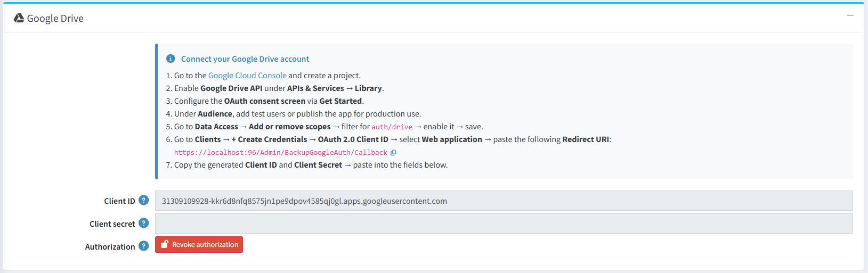868x273 pixels.
Task: Click the Authorization help icon
Action: [143, 246]
